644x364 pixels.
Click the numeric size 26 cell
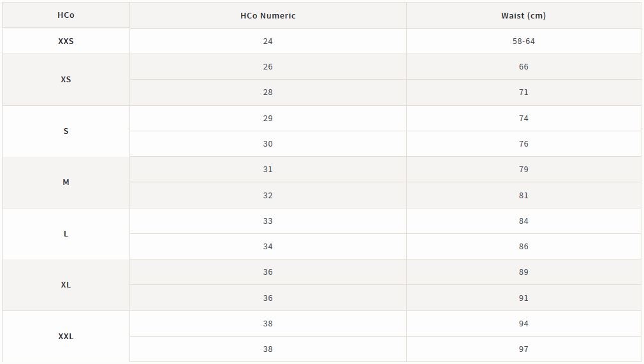point(268,66)
